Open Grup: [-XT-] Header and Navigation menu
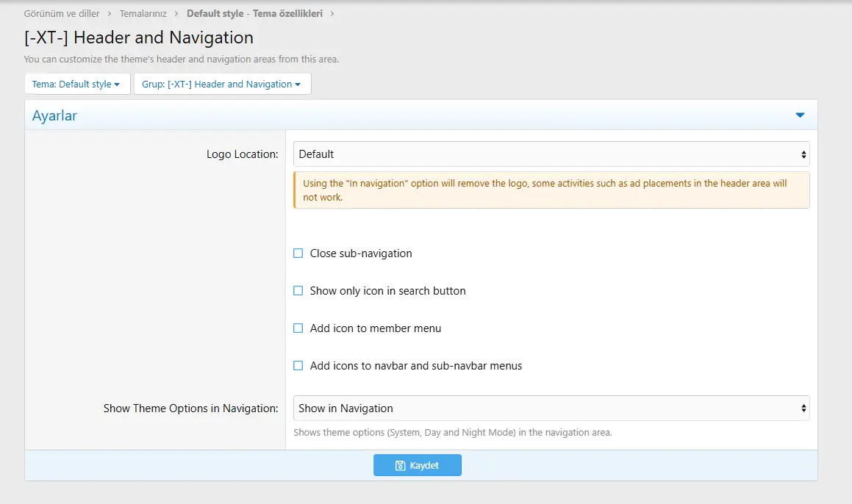 pos(222,84)
